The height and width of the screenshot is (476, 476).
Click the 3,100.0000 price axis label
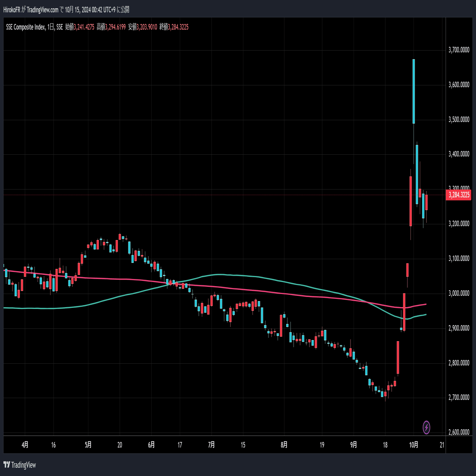pos(459,258)
